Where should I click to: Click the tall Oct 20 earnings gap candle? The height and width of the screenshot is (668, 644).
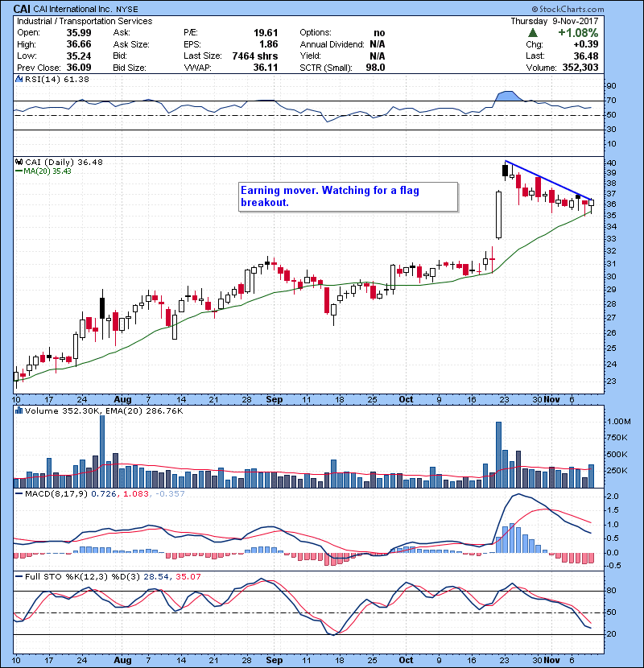coord(498,215)
